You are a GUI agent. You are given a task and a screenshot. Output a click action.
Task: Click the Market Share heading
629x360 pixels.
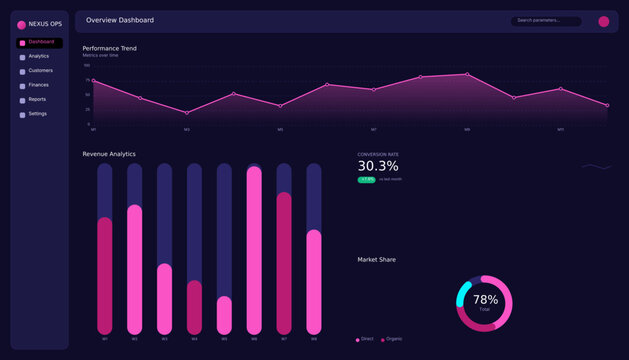click(x=377, y=260)
